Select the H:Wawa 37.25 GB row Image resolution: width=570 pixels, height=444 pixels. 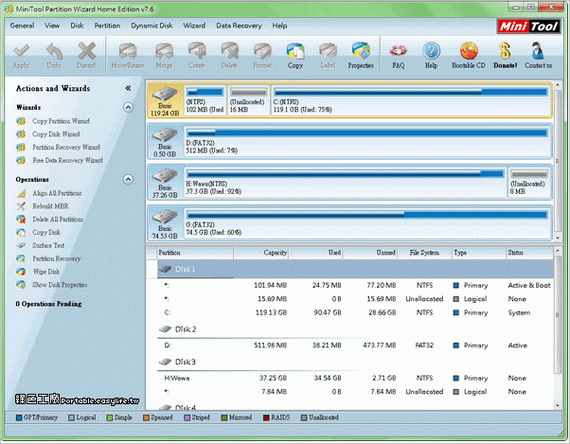[356, 378]
